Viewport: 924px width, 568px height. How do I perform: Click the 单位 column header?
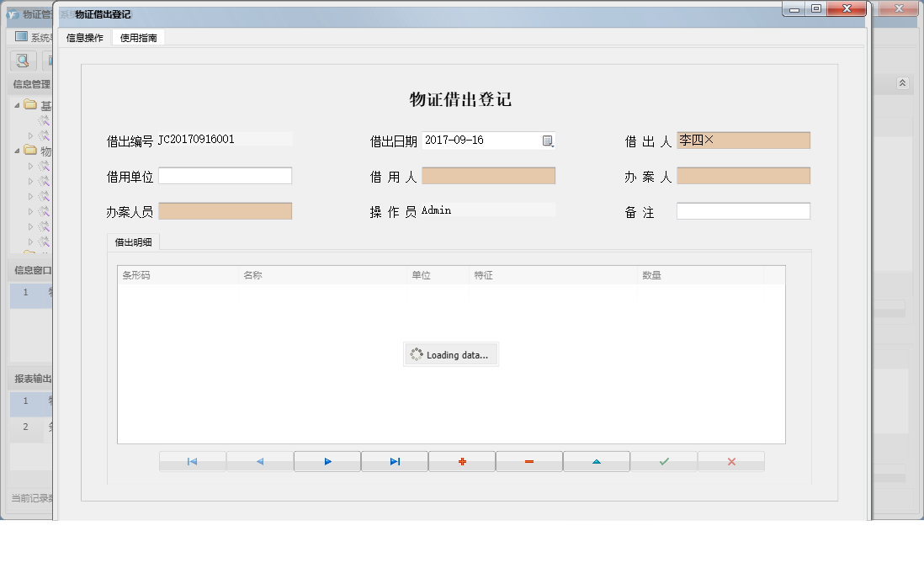(x=438, y=275)
